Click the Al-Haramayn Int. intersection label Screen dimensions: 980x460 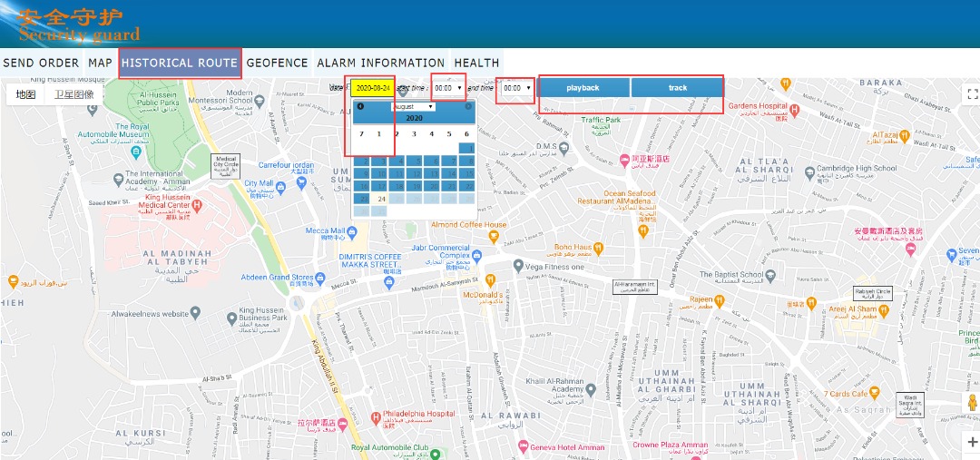(635, 288)
